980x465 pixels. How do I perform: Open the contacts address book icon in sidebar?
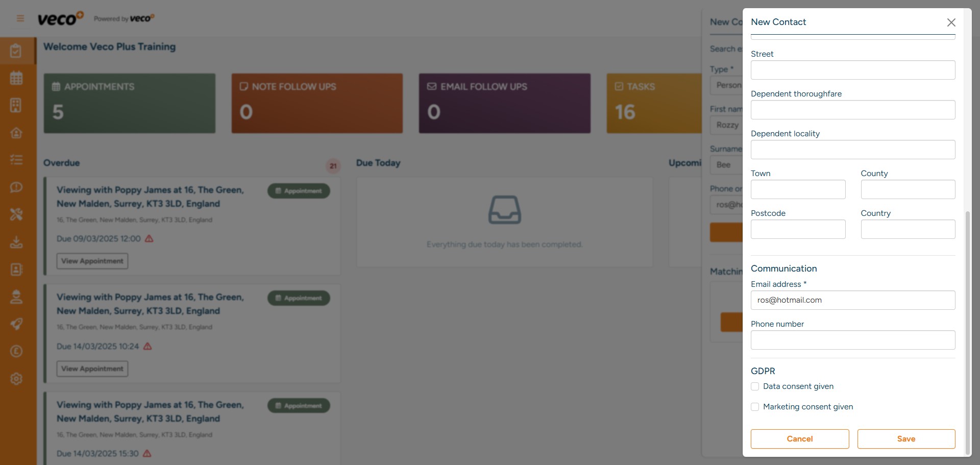pos(17,270)
